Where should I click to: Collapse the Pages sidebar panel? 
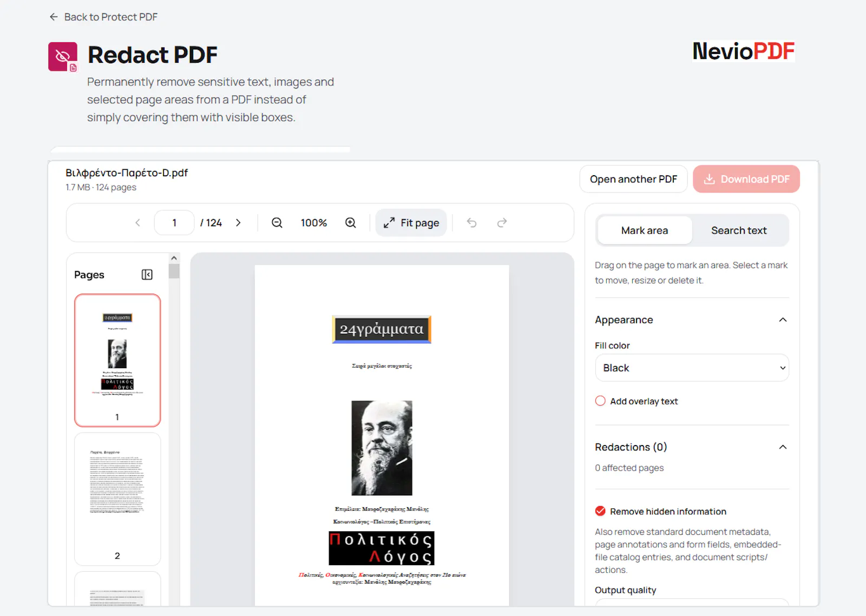[147, 275]
